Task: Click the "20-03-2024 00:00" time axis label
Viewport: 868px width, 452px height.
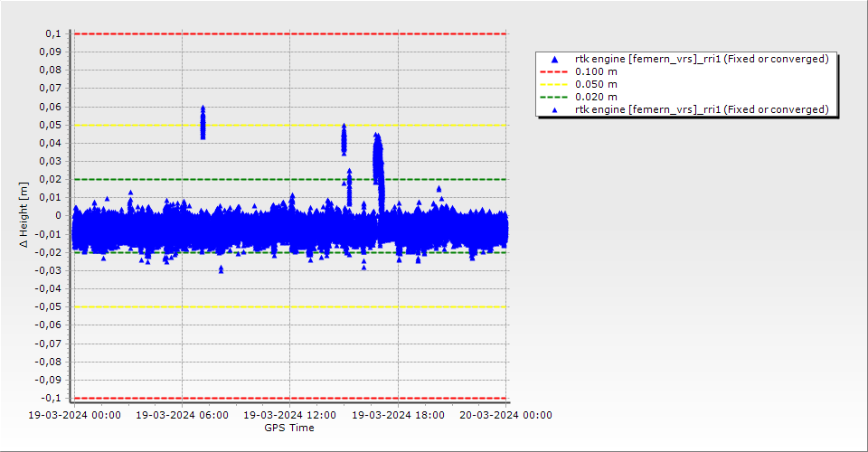Action: click(505, 416)
